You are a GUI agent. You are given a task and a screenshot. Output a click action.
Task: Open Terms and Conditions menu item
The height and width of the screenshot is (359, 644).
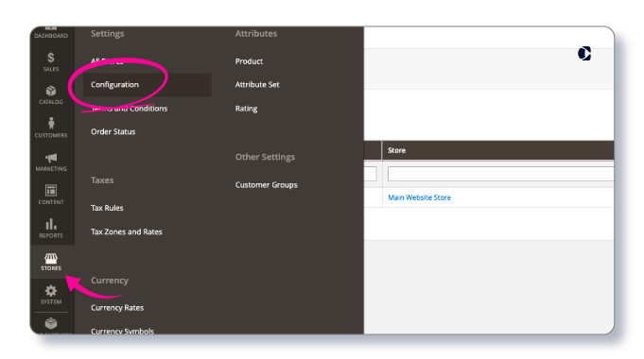tap(130, 109)
